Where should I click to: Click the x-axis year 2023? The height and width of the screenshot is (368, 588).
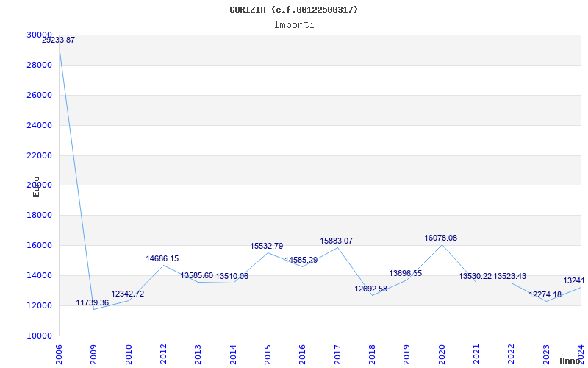click(546, 355)
